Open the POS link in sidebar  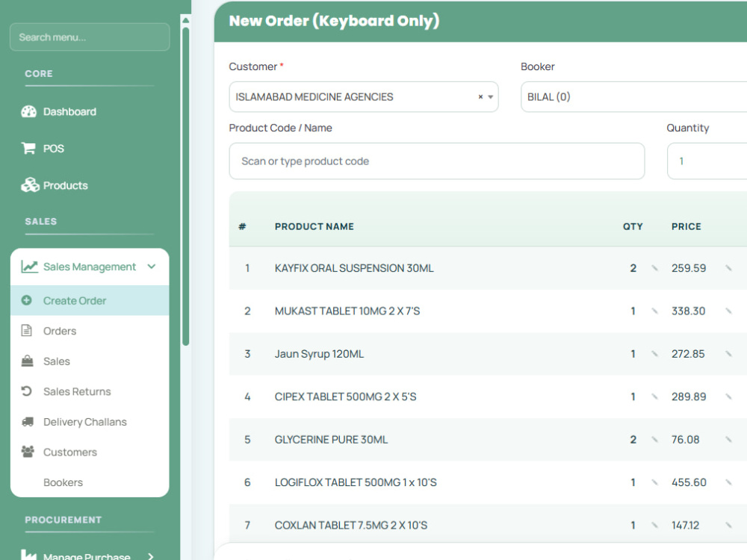tap(53, 149)
